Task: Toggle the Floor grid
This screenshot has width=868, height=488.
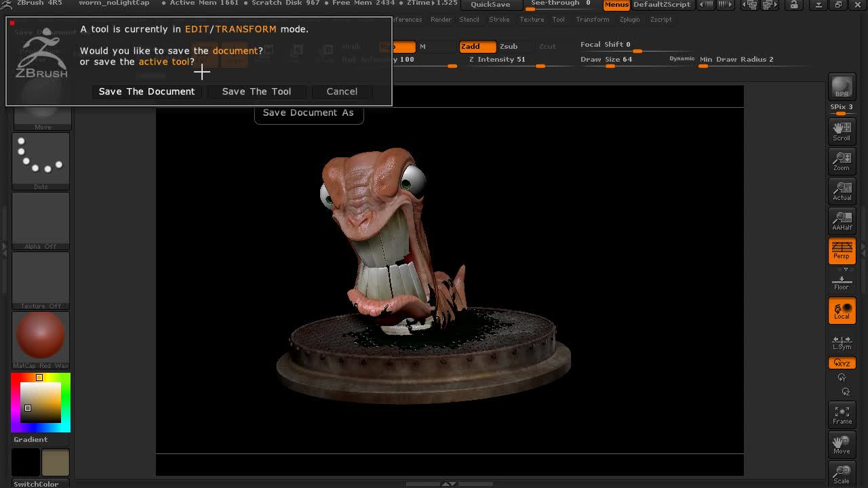Action: click(842, 281)
